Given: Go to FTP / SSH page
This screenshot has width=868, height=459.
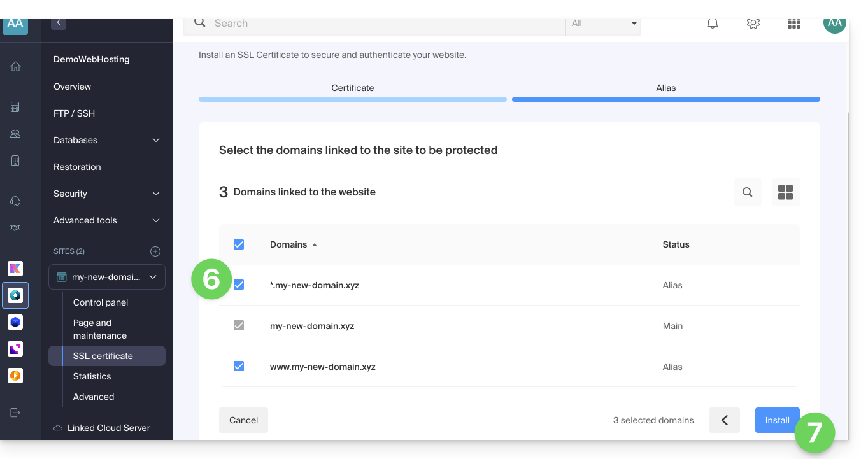Looking at the screenshot, I should 75,113.
